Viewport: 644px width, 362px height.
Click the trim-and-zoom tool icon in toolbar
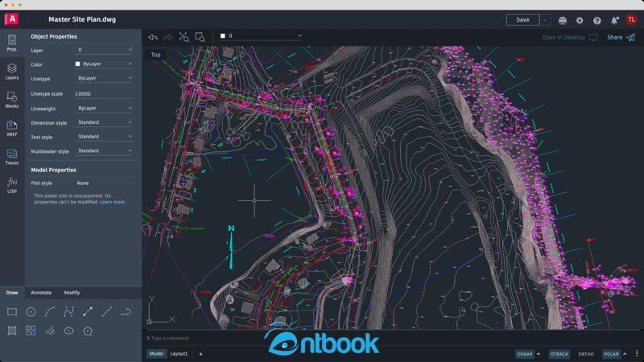(184, 37)
